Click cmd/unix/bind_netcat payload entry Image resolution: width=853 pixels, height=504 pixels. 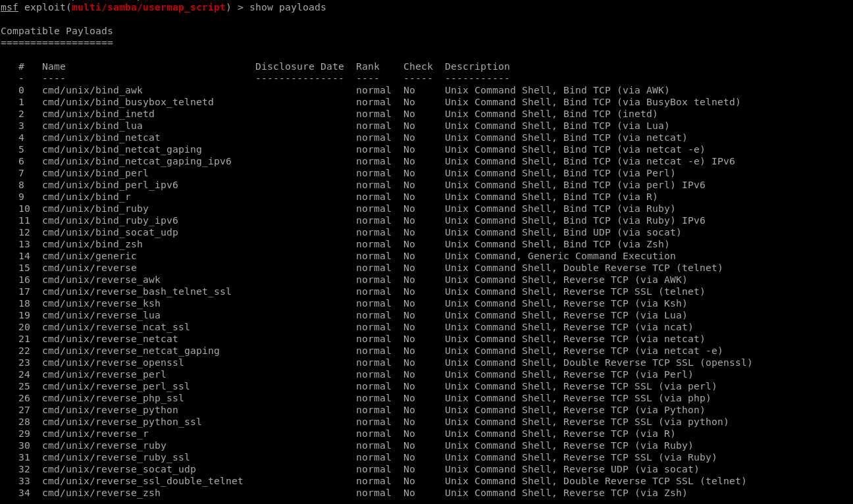point(101,138)
